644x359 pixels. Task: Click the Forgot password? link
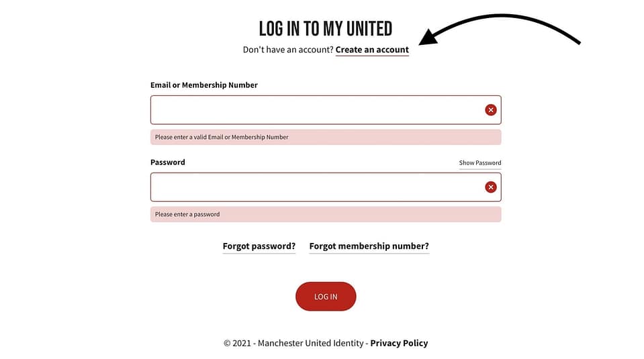[259, 246]
